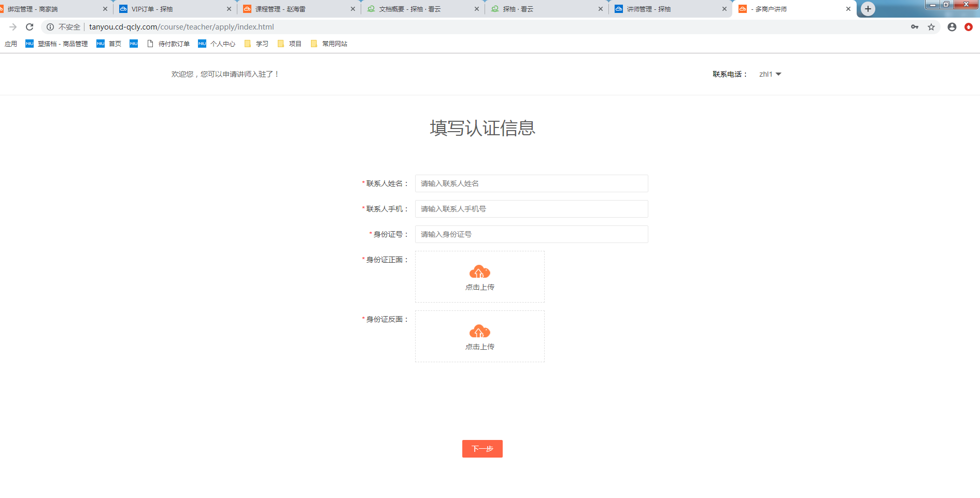Close the 多商户讲师 tab

(x=848, y=9)
